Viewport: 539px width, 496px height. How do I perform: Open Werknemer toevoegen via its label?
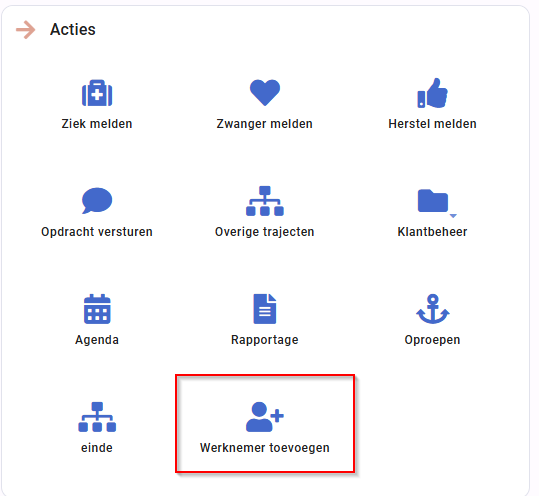pyautogui.click(x=265, y=448)
